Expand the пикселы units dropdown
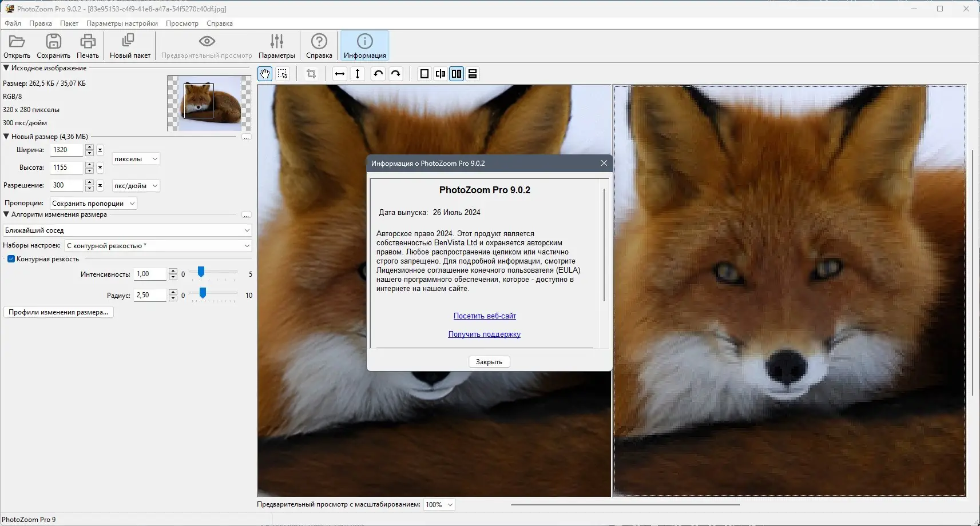The width and height of the screenshot is (980, 526). pyautogui.click(x=136, y=159)
